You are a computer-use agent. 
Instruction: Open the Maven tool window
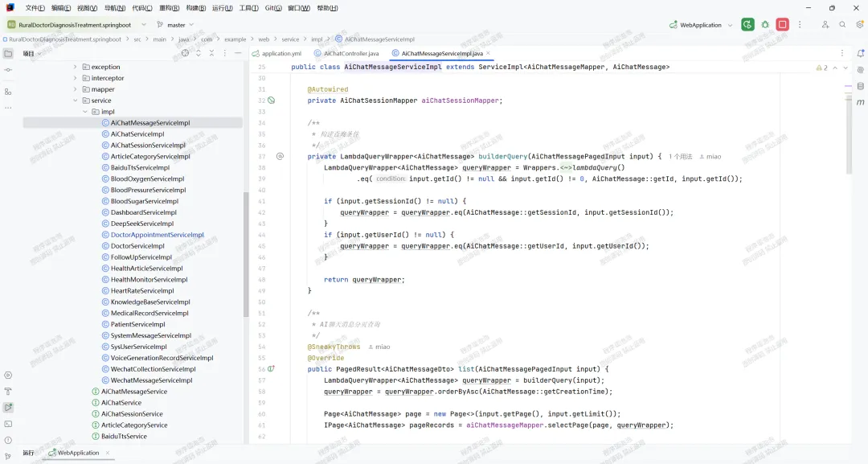click(x=860, y=102)
